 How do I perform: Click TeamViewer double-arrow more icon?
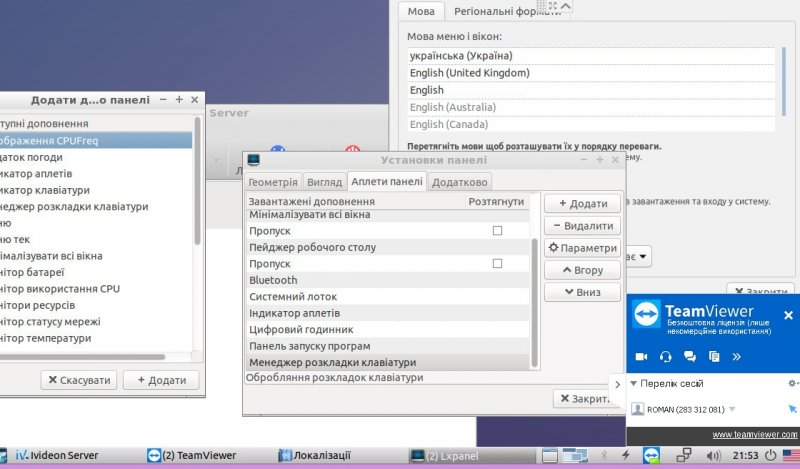click(738, 356)
